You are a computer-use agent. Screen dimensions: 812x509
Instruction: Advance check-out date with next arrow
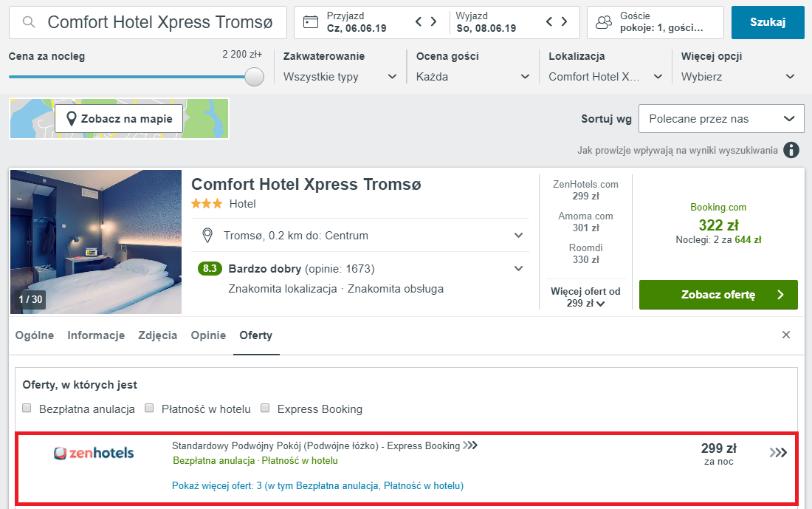[565, 21]
